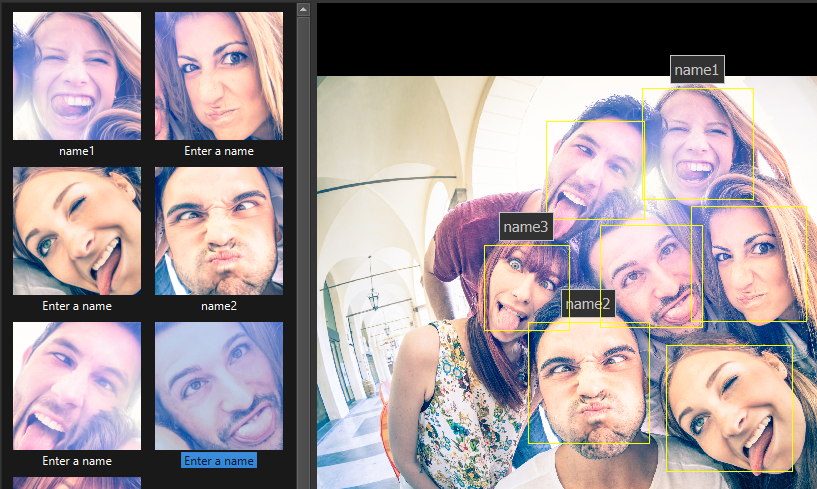Click the name3 tag on the photo
The image size is (817, 489).
[526, 227]
